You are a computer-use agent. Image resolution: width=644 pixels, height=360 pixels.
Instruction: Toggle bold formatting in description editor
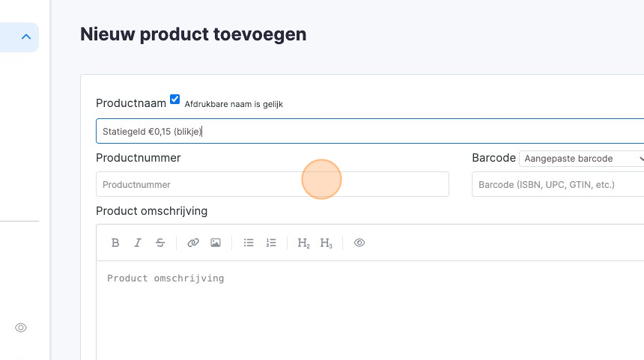click(115, 242)
